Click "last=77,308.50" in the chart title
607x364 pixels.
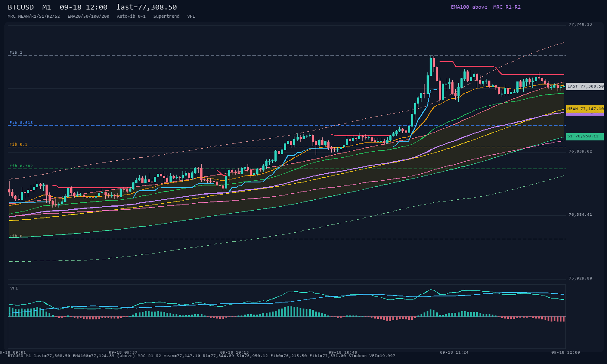coord(147,7)
